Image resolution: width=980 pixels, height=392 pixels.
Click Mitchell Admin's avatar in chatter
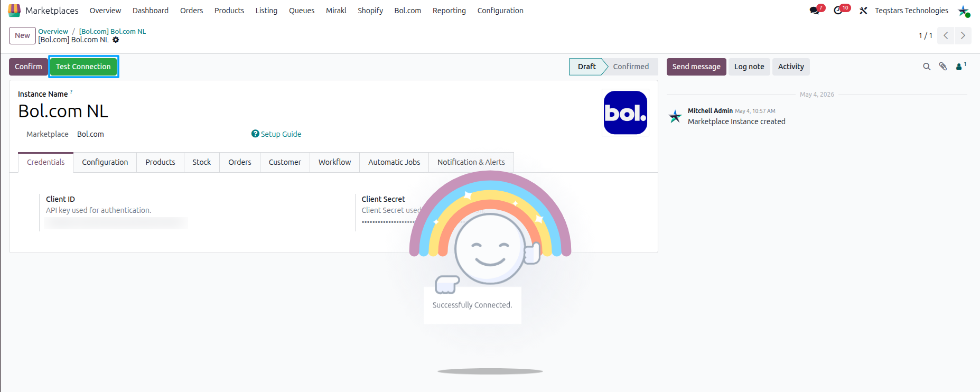[x=675, y=116]
